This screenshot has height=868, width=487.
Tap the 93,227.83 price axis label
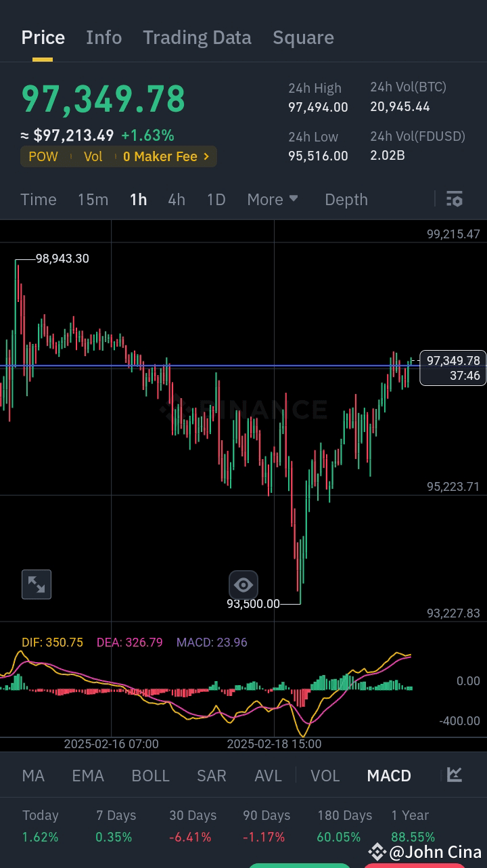click(x=453, y=613)
